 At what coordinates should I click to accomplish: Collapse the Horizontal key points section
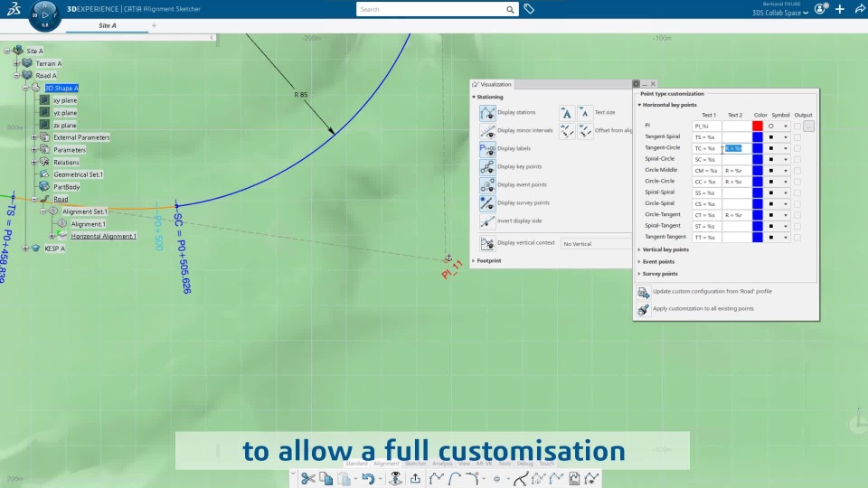[639, 105]
